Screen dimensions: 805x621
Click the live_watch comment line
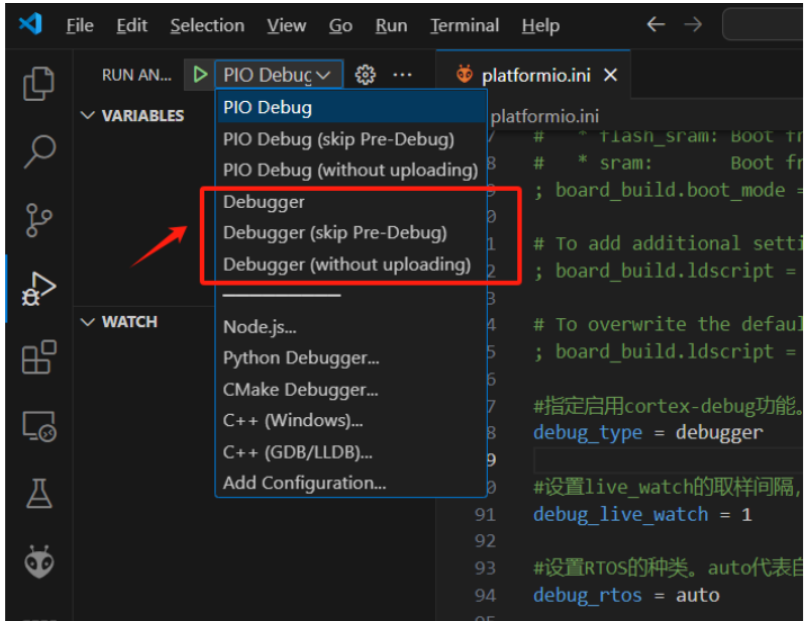point(668,487)
